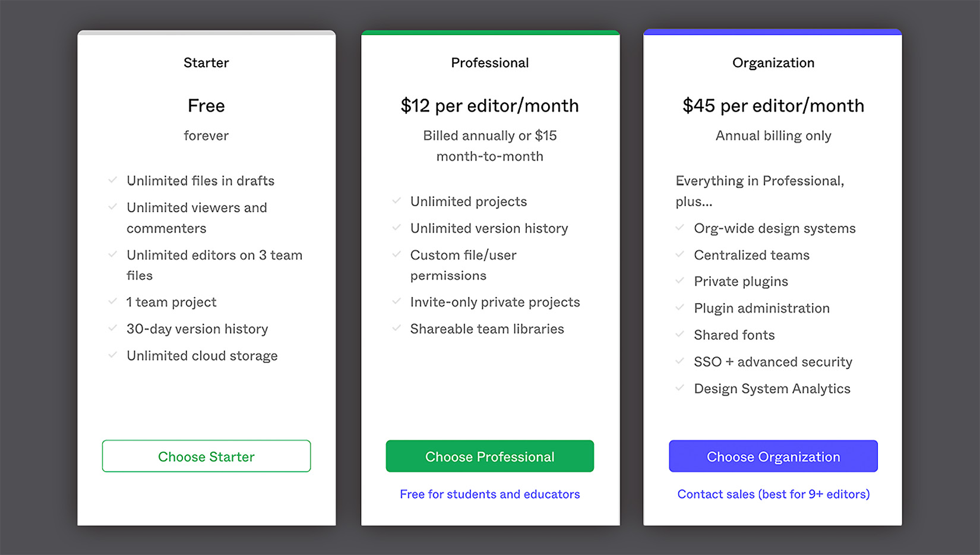Click the Starter plan title
Viewport: 980px width, 555px height.
pos(206,63)
